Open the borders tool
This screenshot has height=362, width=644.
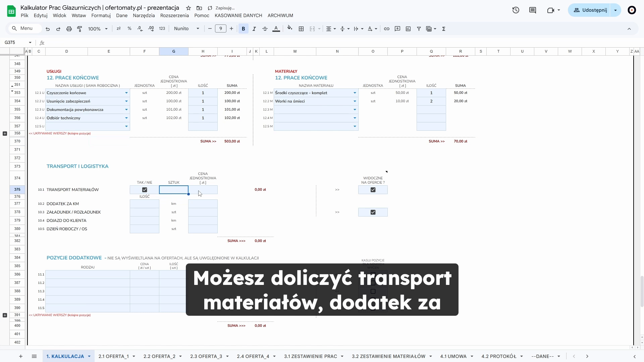point(301,29)
